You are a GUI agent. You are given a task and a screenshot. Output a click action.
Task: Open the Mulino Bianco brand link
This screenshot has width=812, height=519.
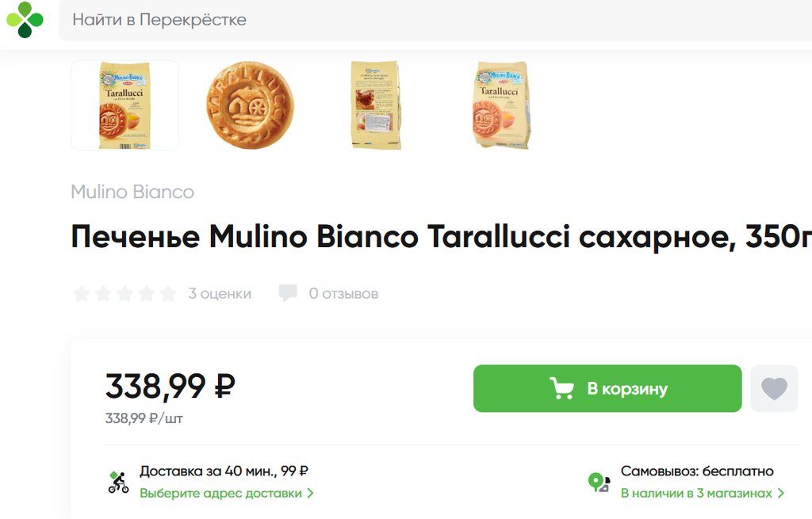coord(132,192)
